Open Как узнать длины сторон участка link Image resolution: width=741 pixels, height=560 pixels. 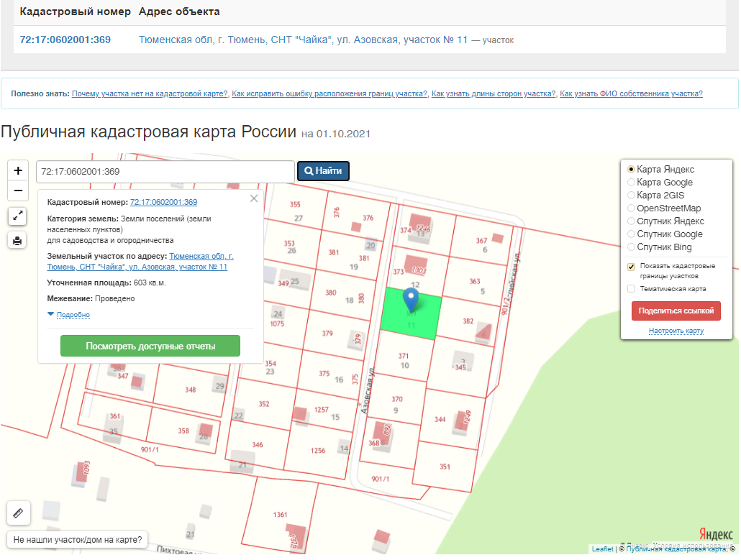(x=494, y=93)
